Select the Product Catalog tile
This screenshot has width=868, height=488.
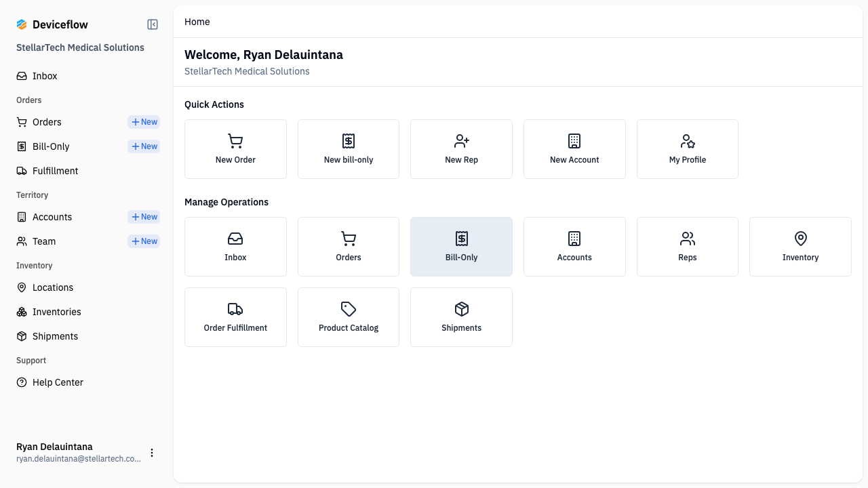(x=348, y=317)
